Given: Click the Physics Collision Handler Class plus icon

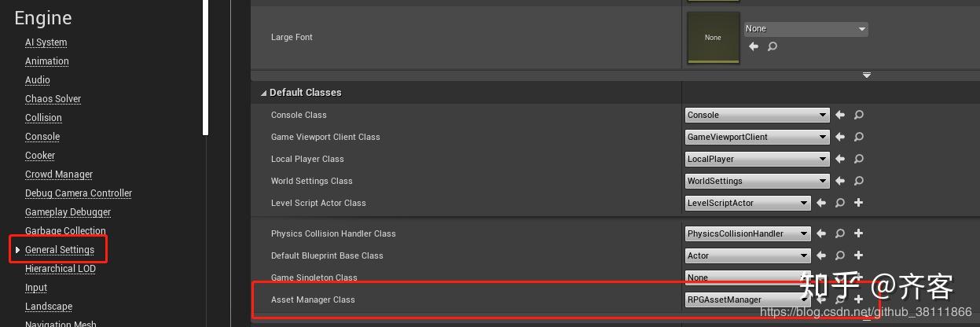Looking at the screenshot, I should (x=859, y=233).
